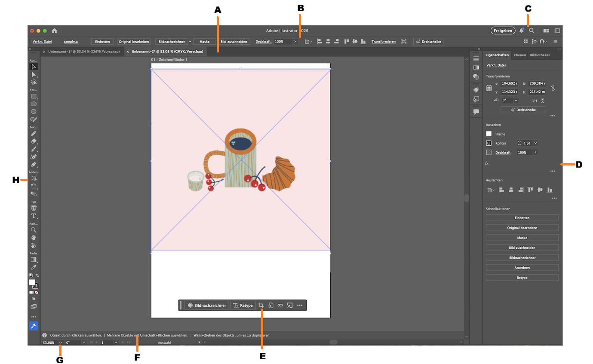Viewport: 593px width, 364px height.
Task: Select the Pen tool
Action: pos(34,164)
